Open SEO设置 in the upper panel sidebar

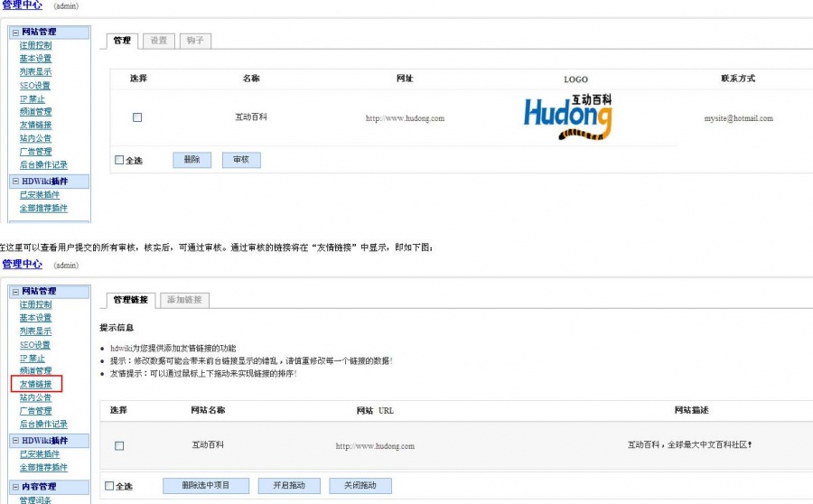point(35,86)
